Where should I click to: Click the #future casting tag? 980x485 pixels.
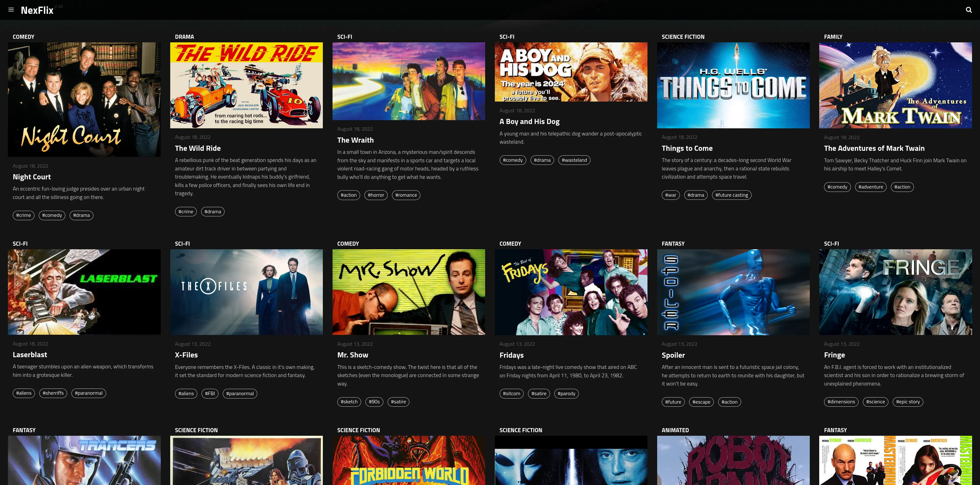[732, 195]
